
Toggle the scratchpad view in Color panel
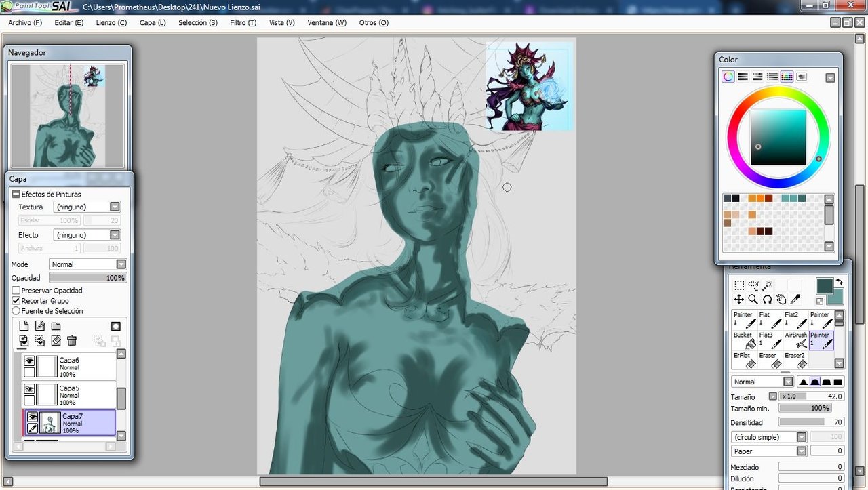(x=802, y=77)
